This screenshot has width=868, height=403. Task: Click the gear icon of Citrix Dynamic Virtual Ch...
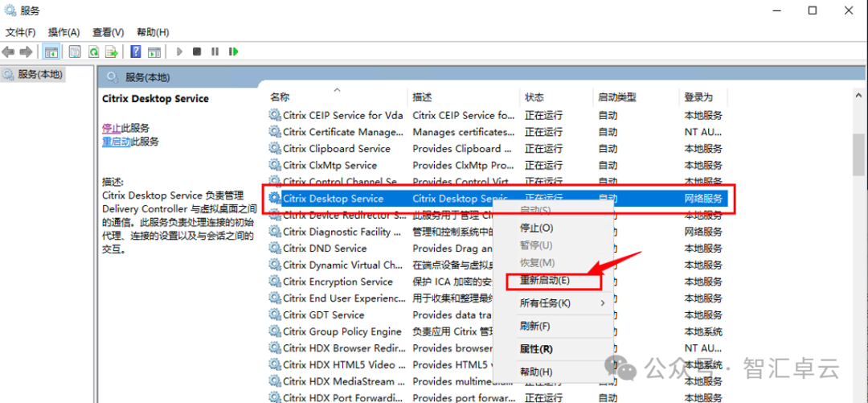pos(275,265)
